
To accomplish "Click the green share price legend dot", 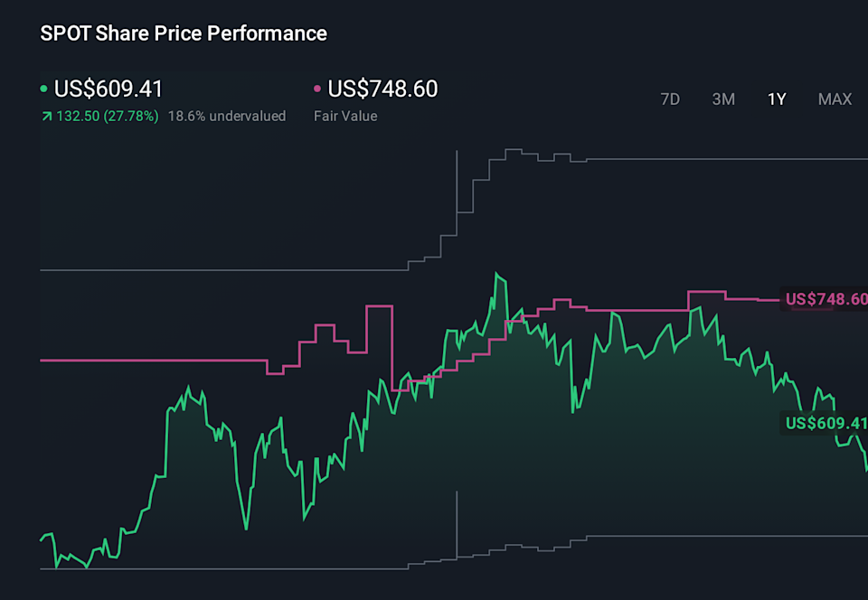I will (x=42, y=89).
